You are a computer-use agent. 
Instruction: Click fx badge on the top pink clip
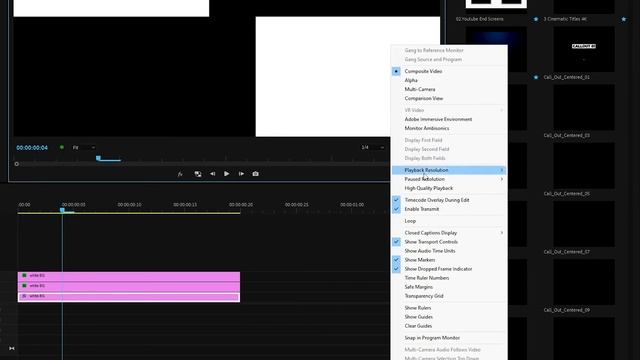pos(24,276)
